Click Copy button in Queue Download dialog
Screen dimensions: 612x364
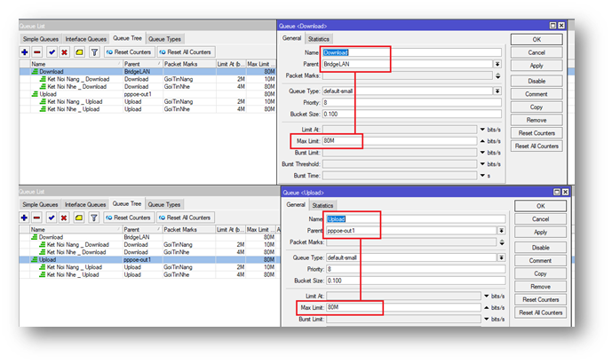coord(536,107)
